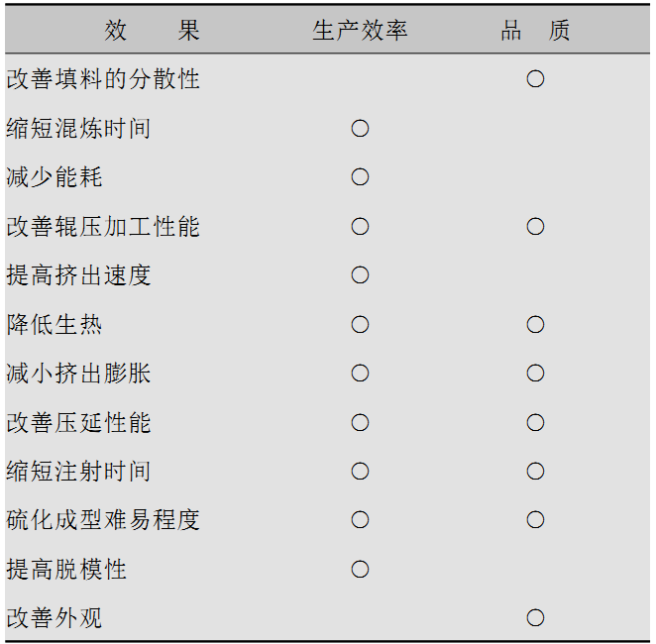Click the 生产效率 circle for 缩短混炼时间

tap(360, 128)
